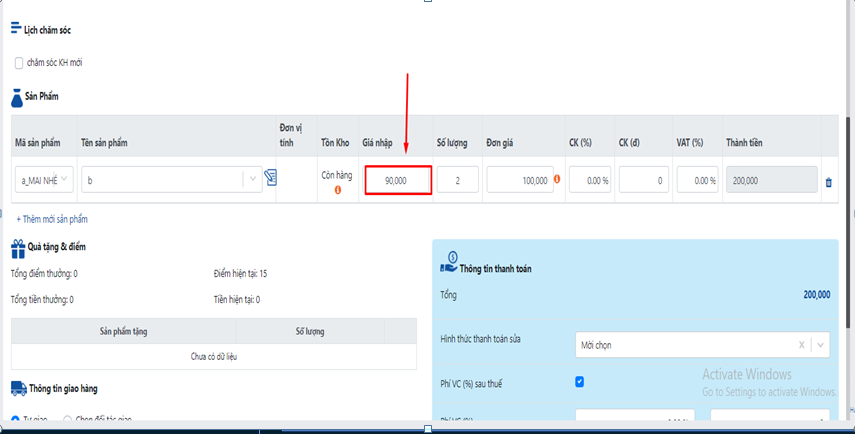855x434 pixels.
Task: Expand the Tên sản phẩm dropdown arrow
Action: pyautogui.click(x=253, y=180)
